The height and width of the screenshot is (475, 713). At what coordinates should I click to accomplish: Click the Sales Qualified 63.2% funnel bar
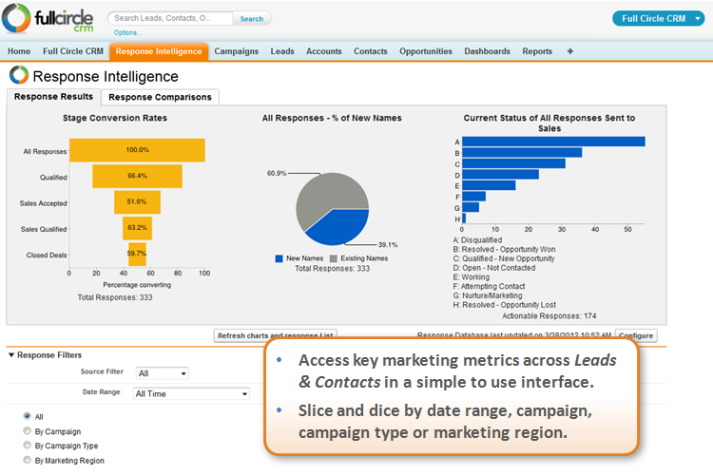coord(137,228)
